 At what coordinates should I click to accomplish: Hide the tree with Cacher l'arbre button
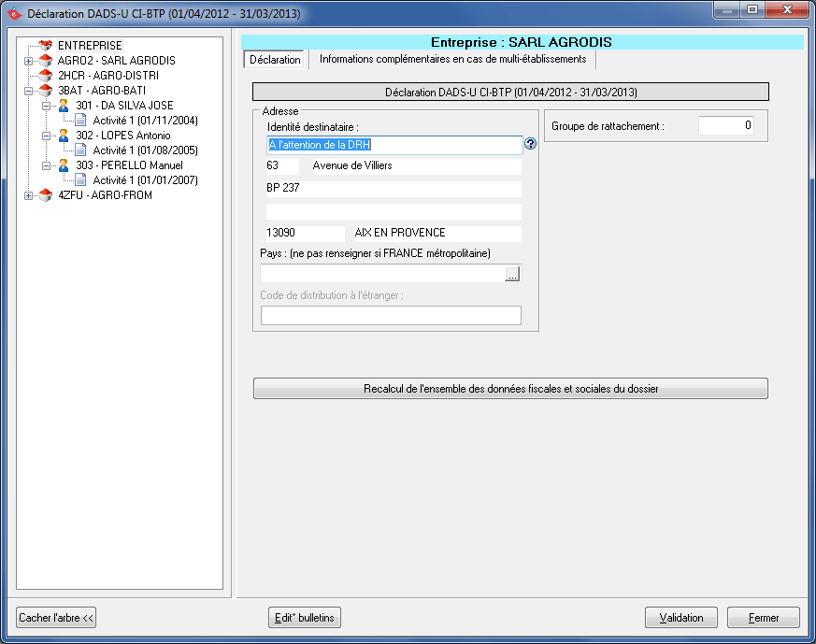(x=56, y=618)
